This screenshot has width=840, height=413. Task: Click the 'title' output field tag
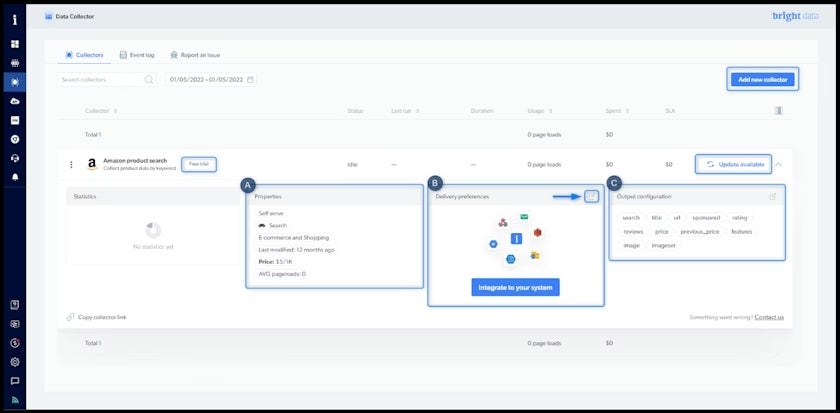[x=657, y=218]
